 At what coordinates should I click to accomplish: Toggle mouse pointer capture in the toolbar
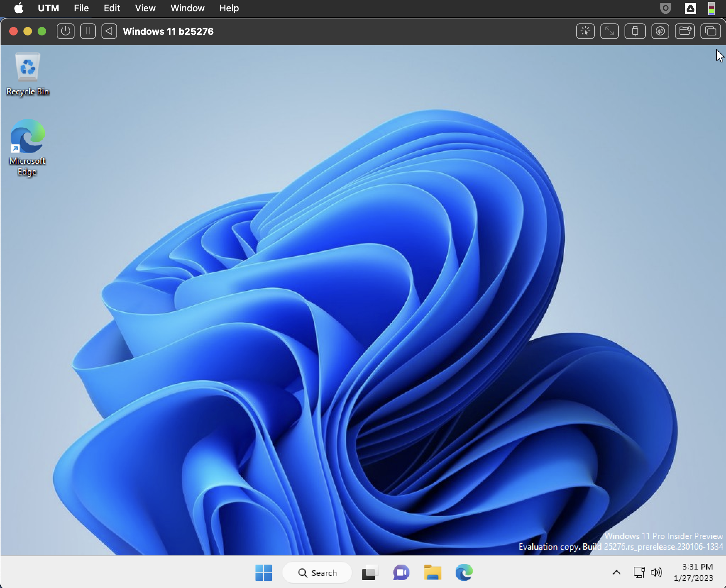585,31
